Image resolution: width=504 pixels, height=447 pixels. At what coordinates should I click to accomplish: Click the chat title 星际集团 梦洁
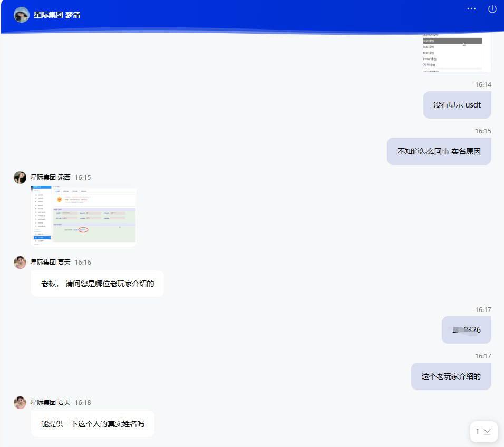click(57, 15)
